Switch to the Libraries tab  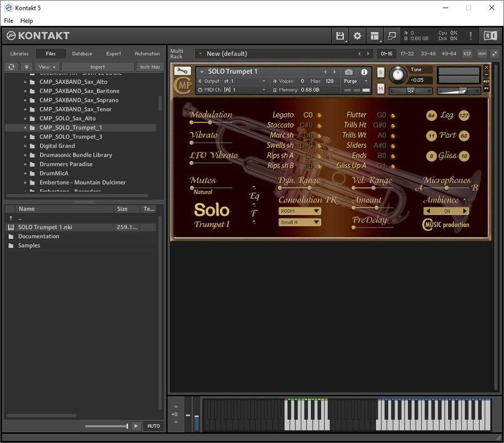coord(20,54)
